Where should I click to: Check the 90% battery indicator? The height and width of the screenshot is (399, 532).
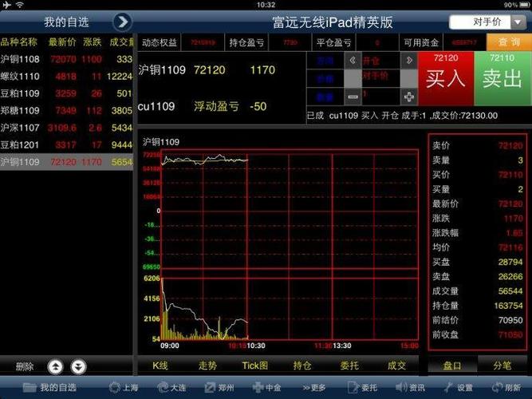[517, 5]
